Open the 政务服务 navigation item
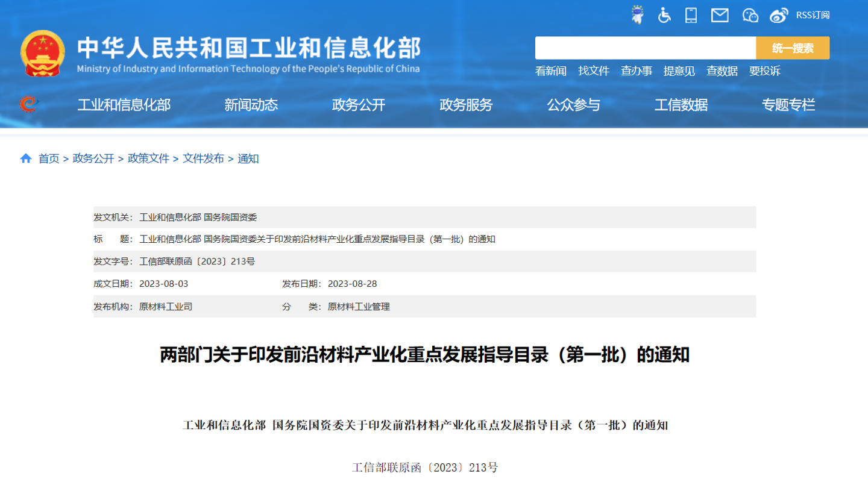Viewport: 868px width, 485px height. click(466, 105)
